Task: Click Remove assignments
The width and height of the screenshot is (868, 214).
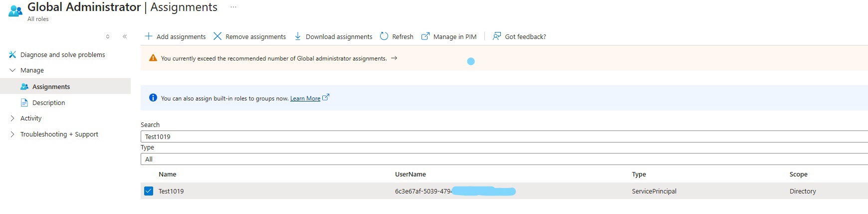Action: click(x=256, y=36)
